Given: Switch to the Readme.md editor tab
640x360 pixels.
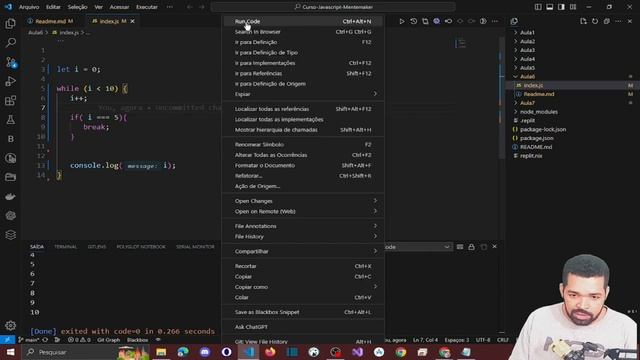Looking at the screenshot, I should point(51,21).
